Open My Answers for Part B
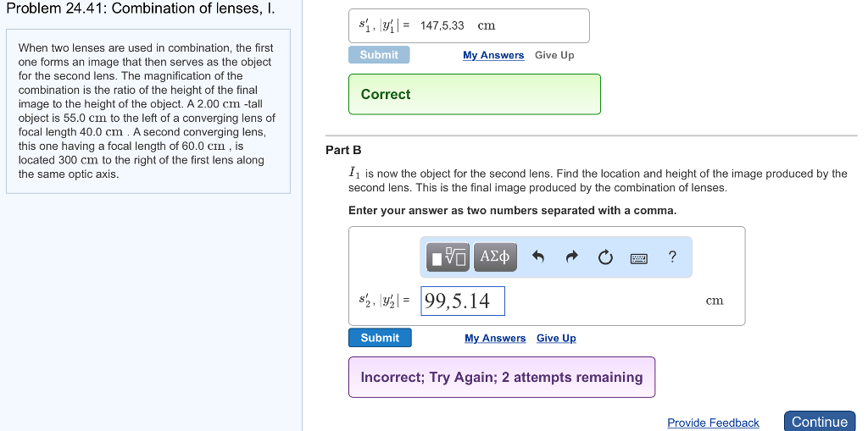Screen dimensions: 868x431 click(495, 339)
